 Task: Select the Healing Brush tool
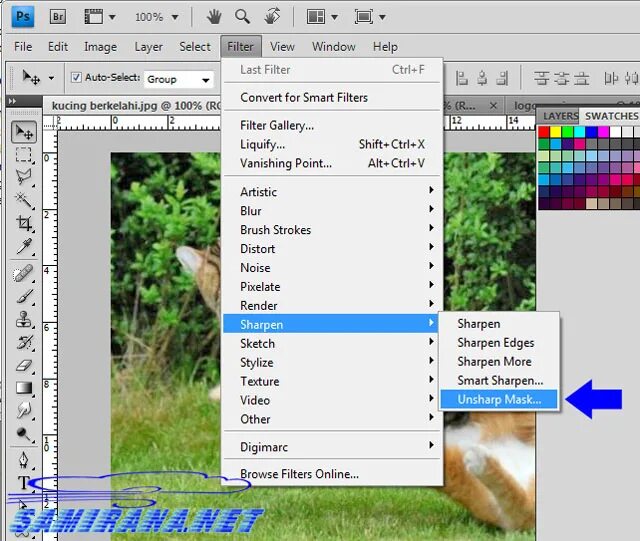point(23,274)
